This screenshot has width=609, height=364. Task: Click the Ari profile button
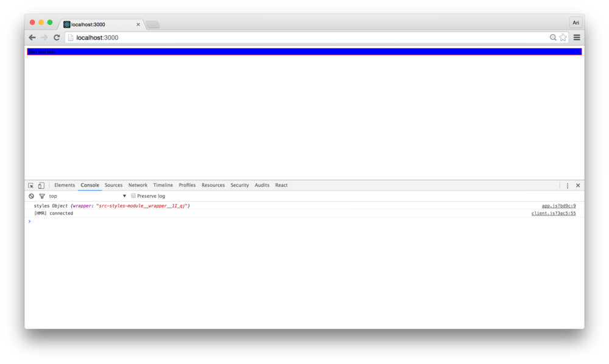click(576, 23)
